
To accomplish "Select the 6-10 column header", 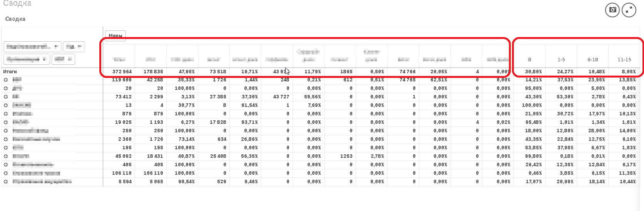I will (x=593, y=60).
